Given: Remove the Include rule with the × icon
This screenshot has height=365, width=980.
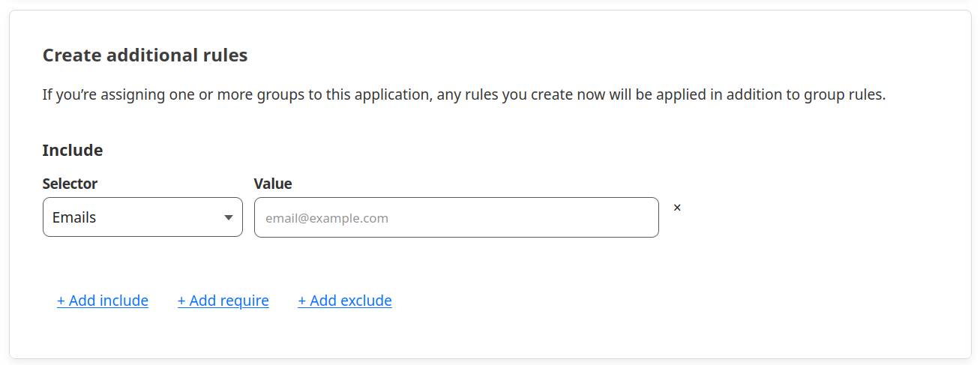Looking at the screenshot, I should (677, 208).
